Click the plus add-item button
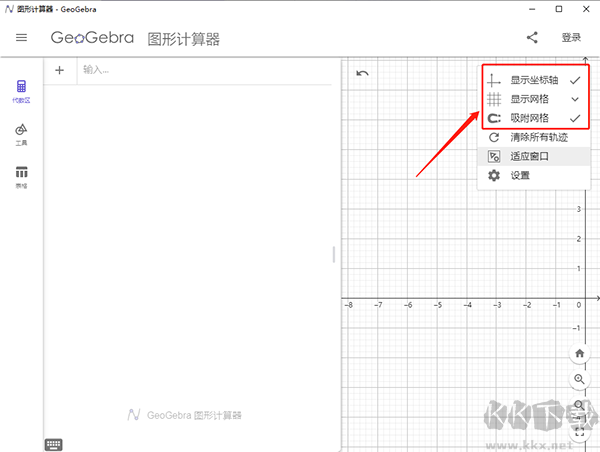The height and width of the screenshot is (452, 600). (59, 70)
